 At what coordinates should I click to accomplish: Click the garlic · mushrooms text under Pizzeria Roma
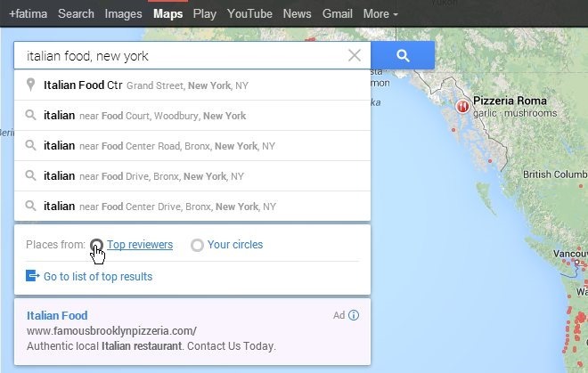[x=515, y=113]
